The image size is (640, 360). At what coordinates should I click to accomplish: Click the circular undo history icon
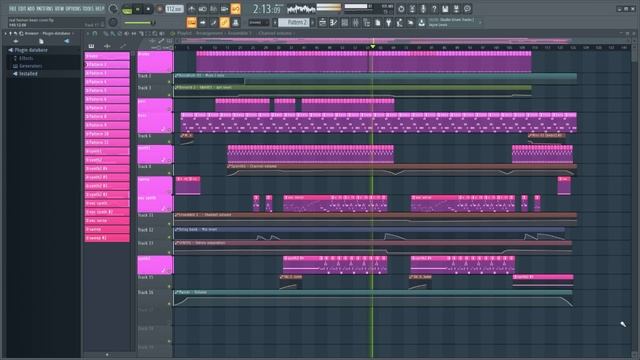[401, 9]
